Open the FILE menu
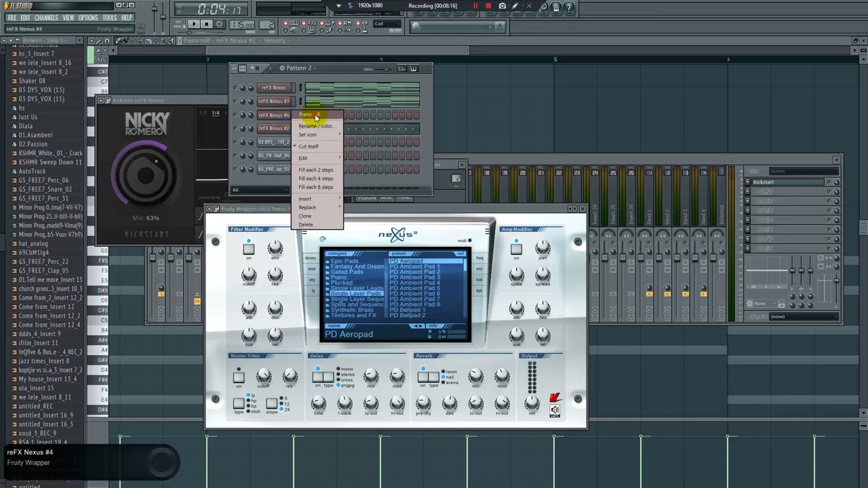Screen dimensions: 868x488 click(x=12, y=18)
